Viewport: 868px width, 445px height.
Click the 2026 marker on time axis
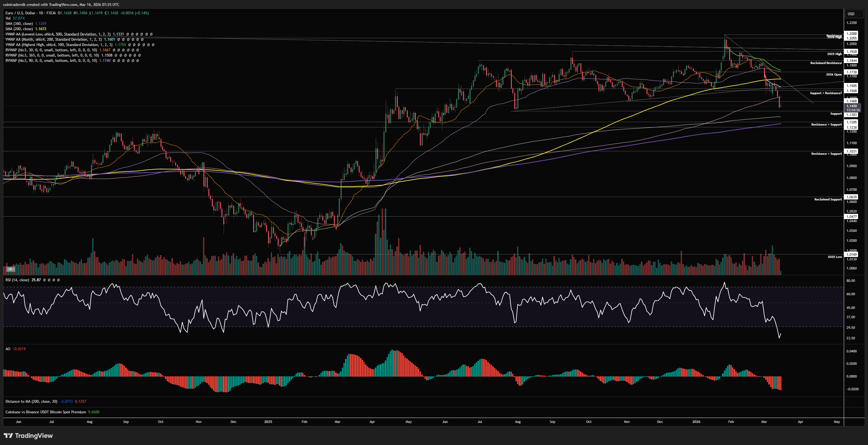(x=696, y=422)
